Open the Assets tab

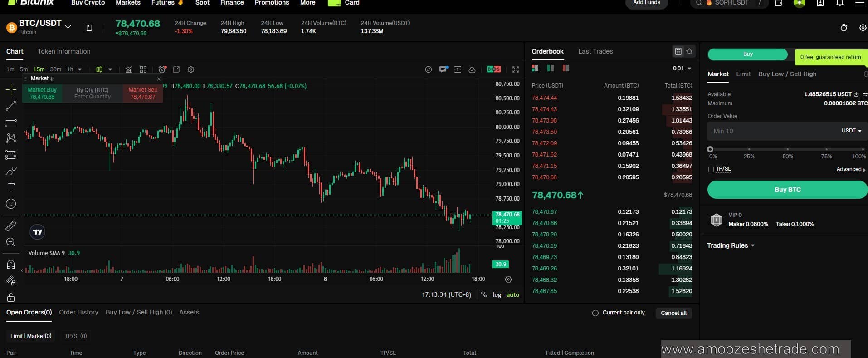pos(189,312)
